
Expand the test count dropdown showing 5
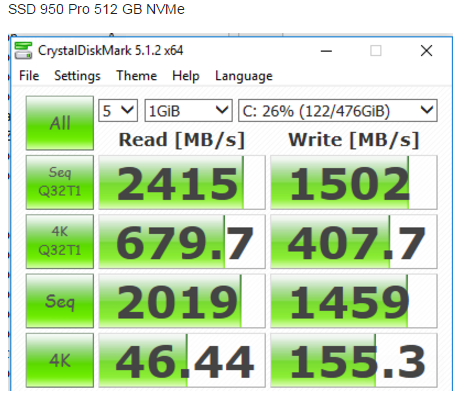click(x=118, y=110)
